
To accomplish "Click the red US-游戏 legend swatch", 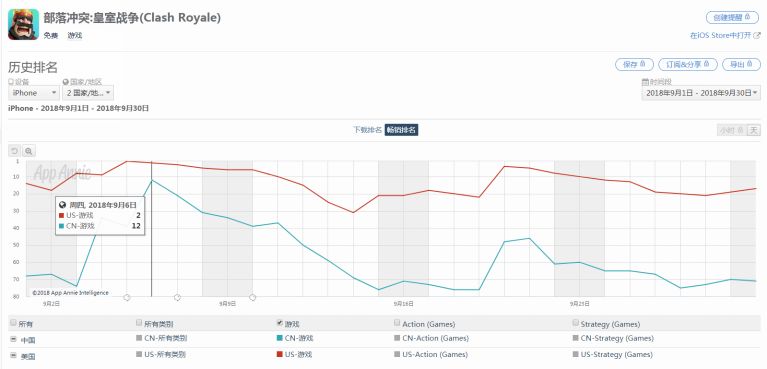I will click(x=279, y=354).
